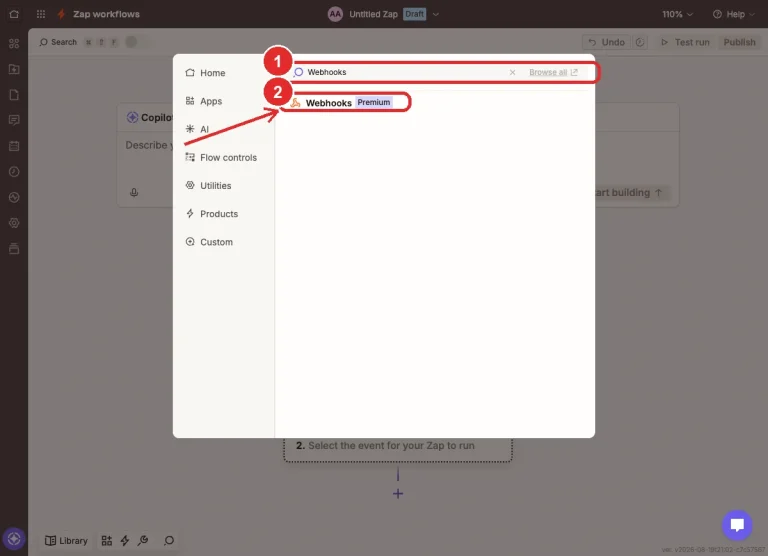768x556 pixels.
Task: Open the 110% zoom level dropdown
Action: tap(677, 14)
